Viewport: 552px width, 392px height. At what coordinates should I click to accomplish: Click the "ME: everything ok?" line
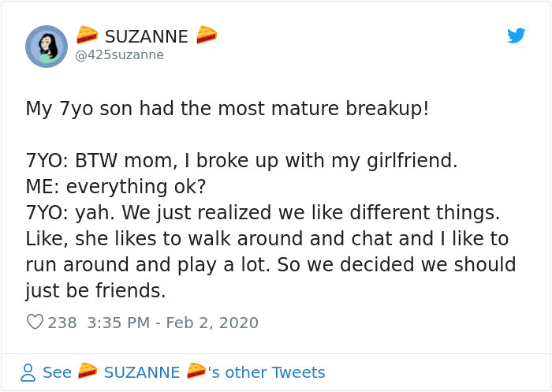pyautogui.click(x=115, y=187)
